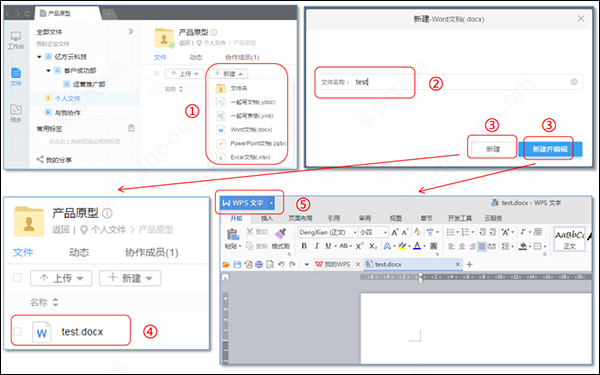
Task: Click the Cut (剪切) scissors icon
Action: 250,232
